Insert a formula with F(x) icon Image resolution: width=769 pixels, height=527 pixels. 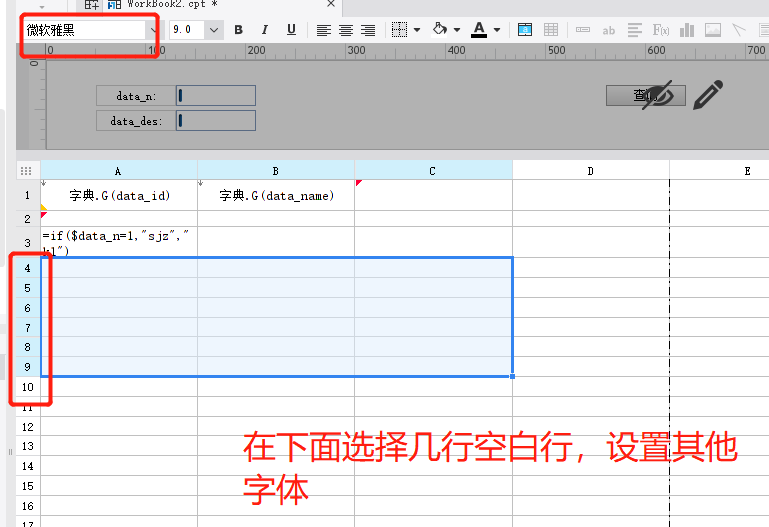[661, 30]
